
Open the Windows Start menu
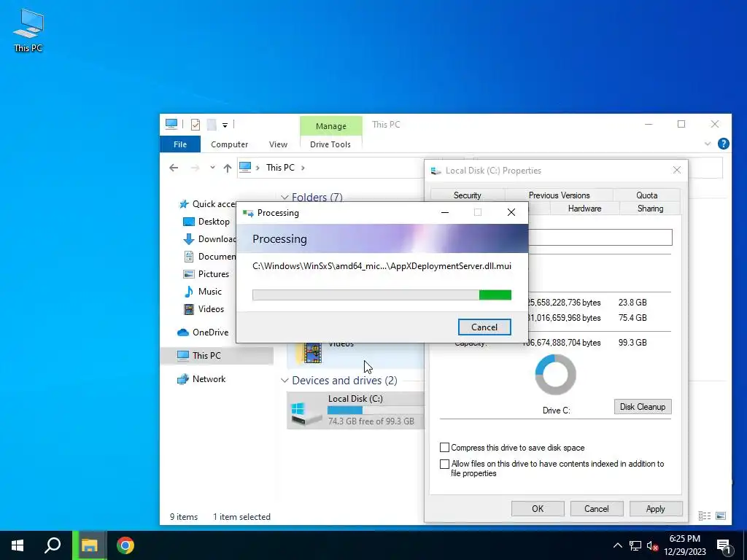(x=18, y=545)
